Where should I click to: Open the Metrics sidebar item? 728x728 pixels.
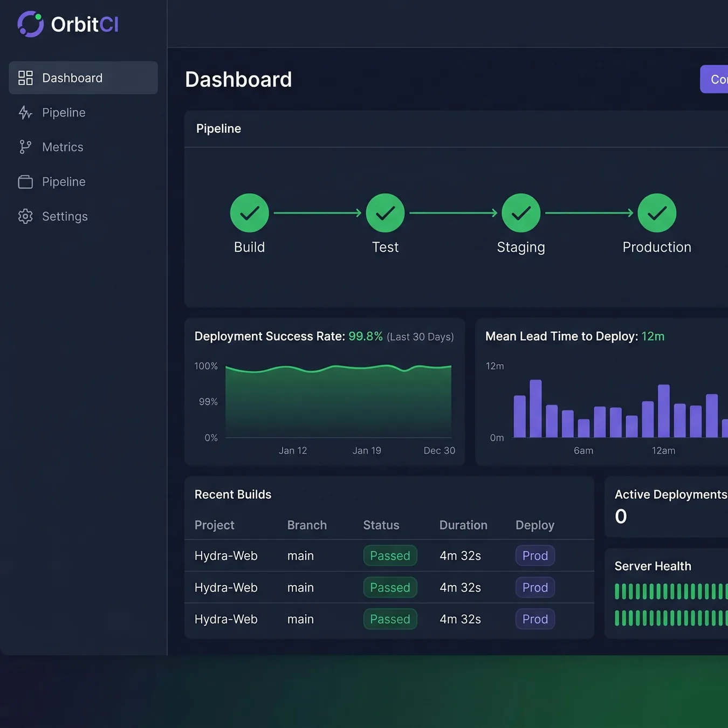(84, 147)
